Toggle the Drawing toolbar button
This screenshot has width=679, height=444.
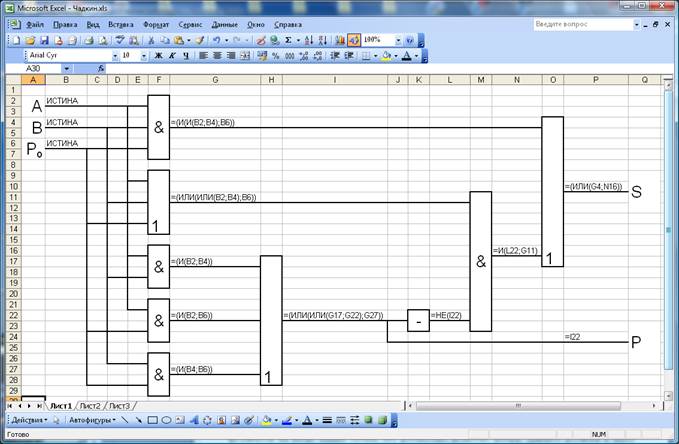[x=354, y=40]
